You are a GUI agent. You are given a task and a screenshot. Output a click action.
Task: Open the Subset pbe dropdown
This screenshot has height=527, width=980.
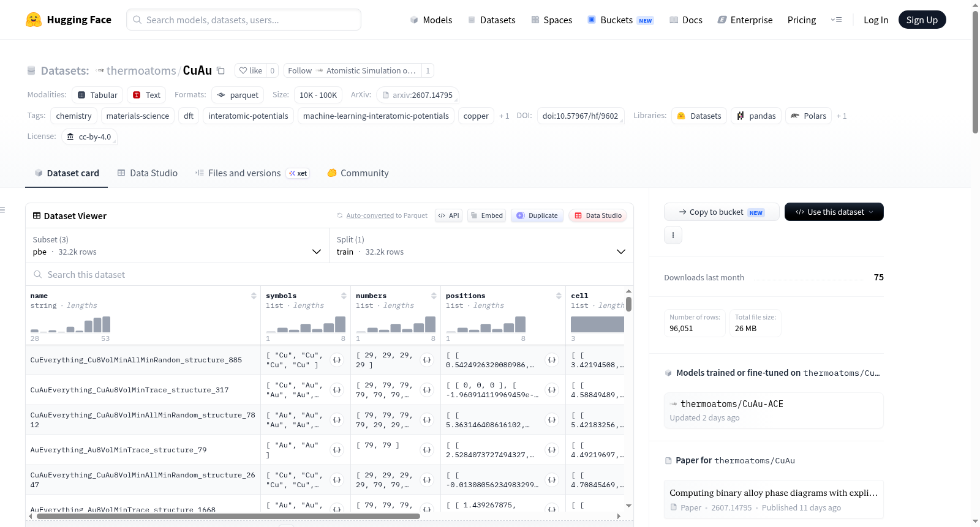[x=177, y=245]
